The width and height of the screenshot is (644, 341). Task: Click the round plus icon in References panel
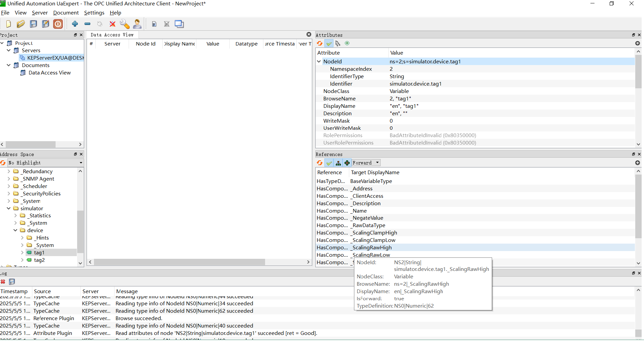(638, 163)
